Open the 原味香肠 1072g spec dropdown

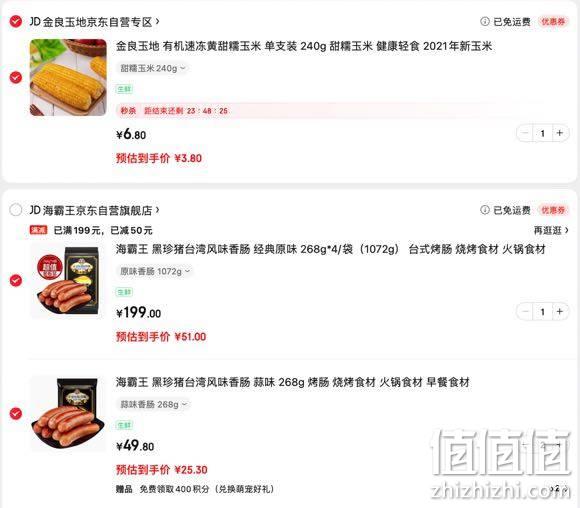click(x=155, y=271)
